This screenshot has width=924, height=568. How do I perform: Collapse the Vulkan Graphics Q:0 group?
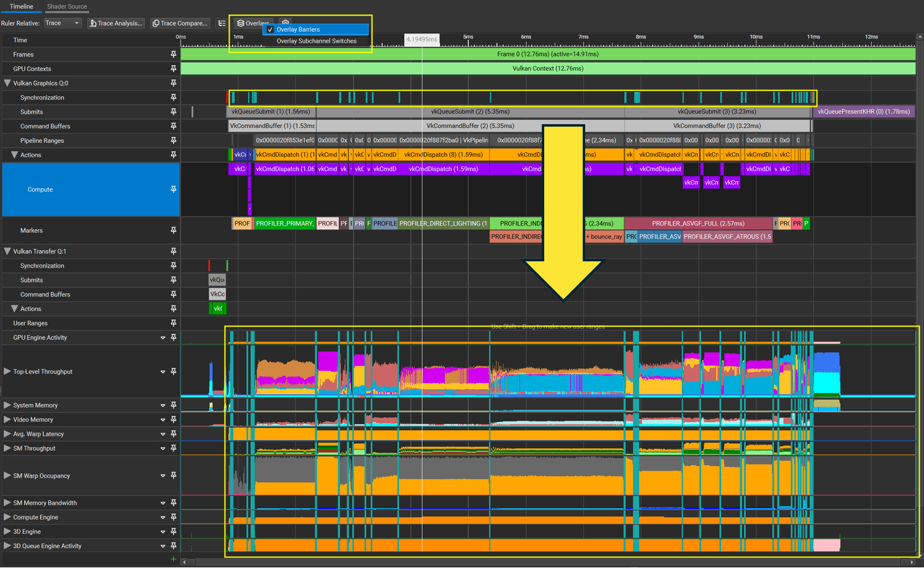pos(7,83)
